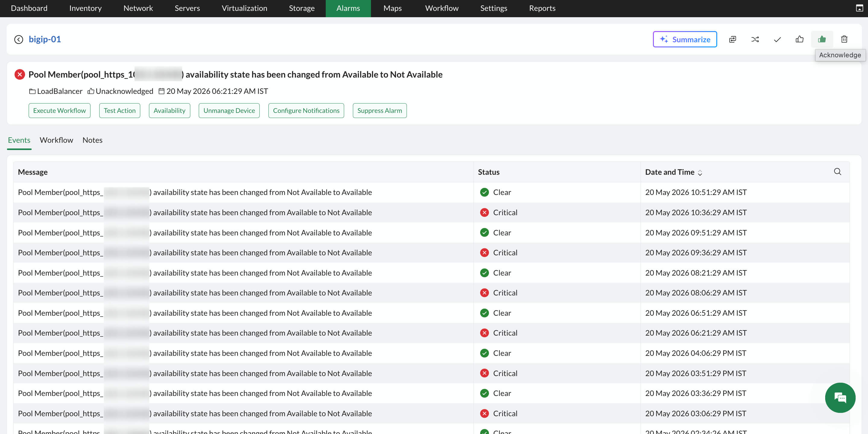Click the green Clear icon in the 04:06:29 PM row
Image resolution: width=868 pixels, height=434 pixels.
484,353
